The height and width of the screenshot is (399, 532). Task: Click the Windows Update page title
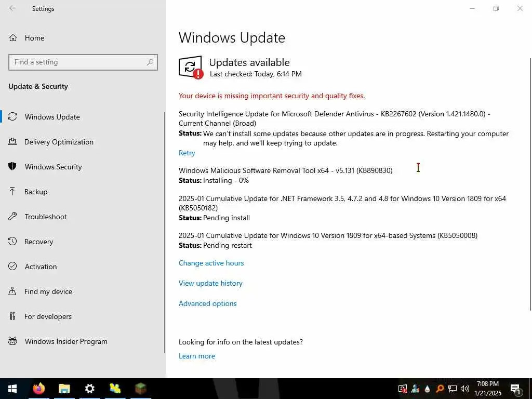[x=232, y=37]
